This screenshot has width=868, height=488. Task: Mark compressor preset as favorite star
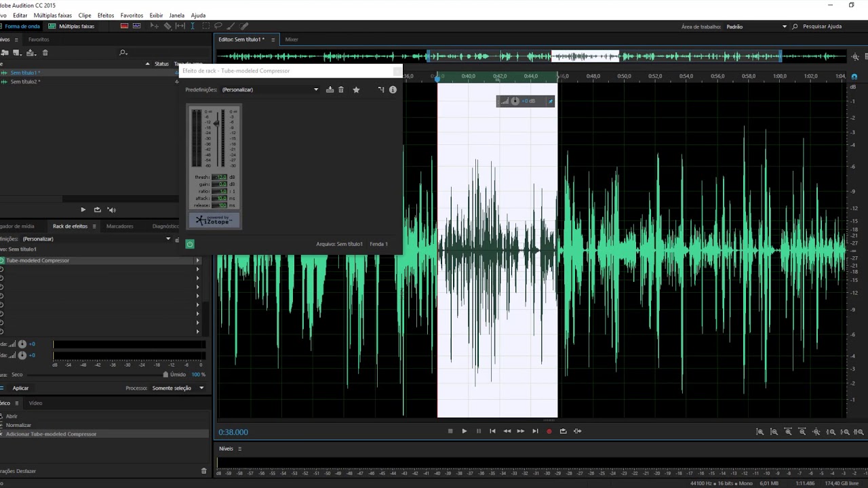[356, 89]
